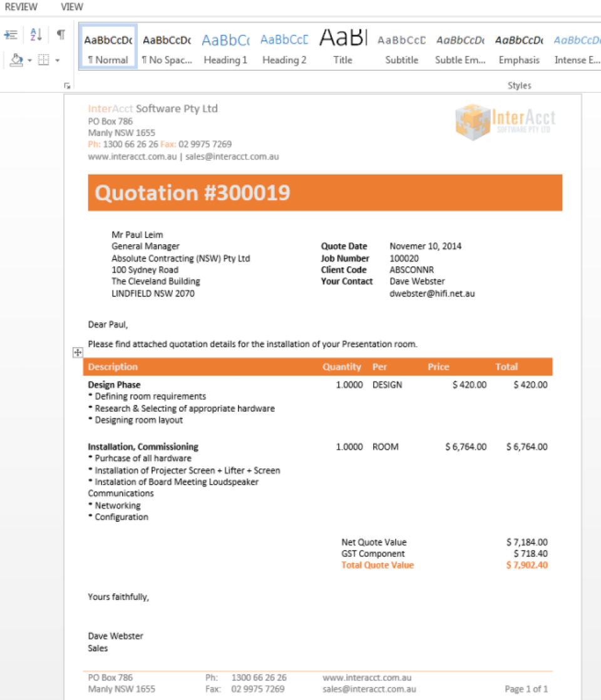Viewport: 601px width, 700px height.
Task: Apply the Normal style
Action: (x=108, y=48)
